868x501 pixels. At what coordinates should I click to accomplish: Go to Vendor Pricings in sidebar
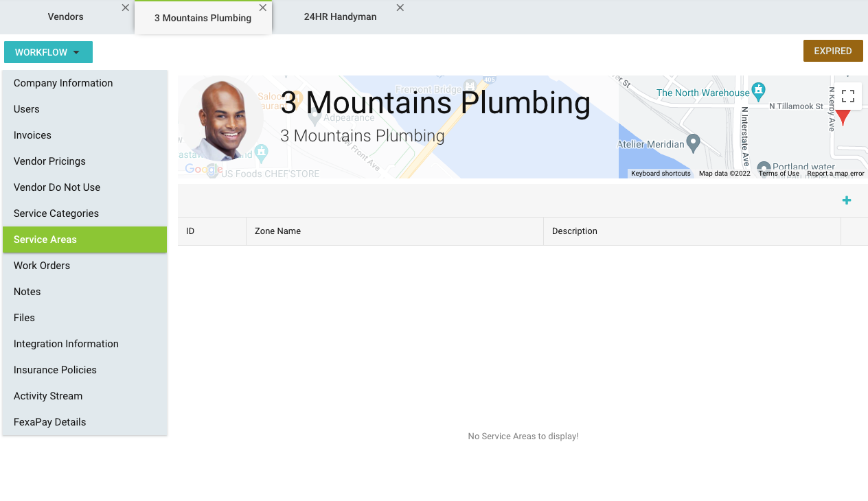[x=49, y=161]
